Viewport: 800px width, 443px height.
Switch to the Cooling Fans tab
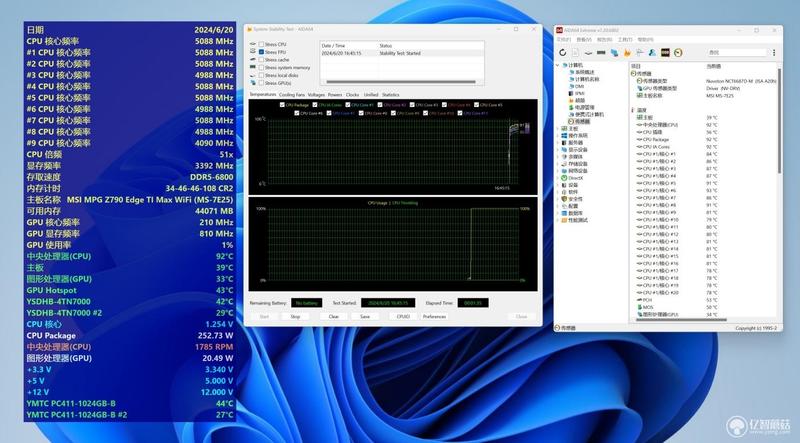[x=292, y=95]
